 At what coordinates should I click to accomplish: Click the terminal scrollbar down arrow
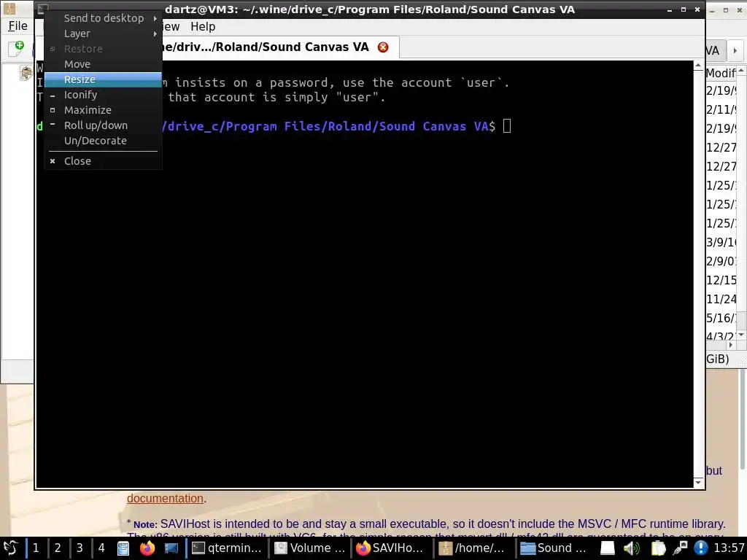pos(698,483)
